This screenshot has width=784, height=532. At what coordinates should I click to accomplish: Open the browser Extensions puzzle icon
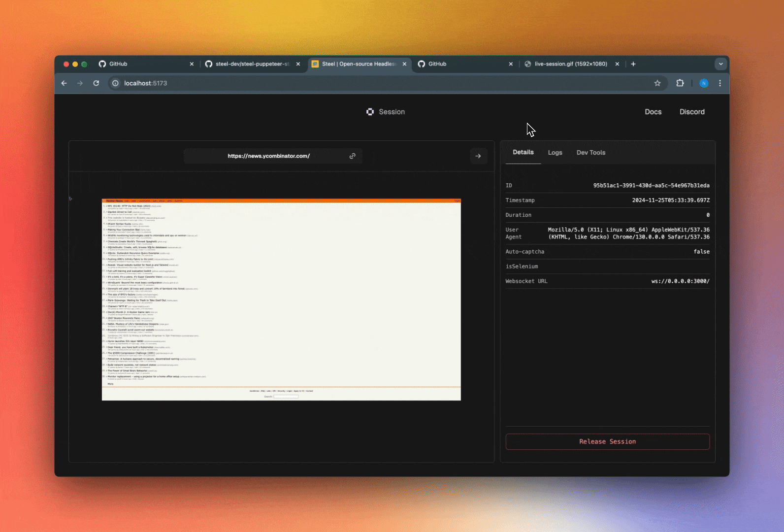680,83
